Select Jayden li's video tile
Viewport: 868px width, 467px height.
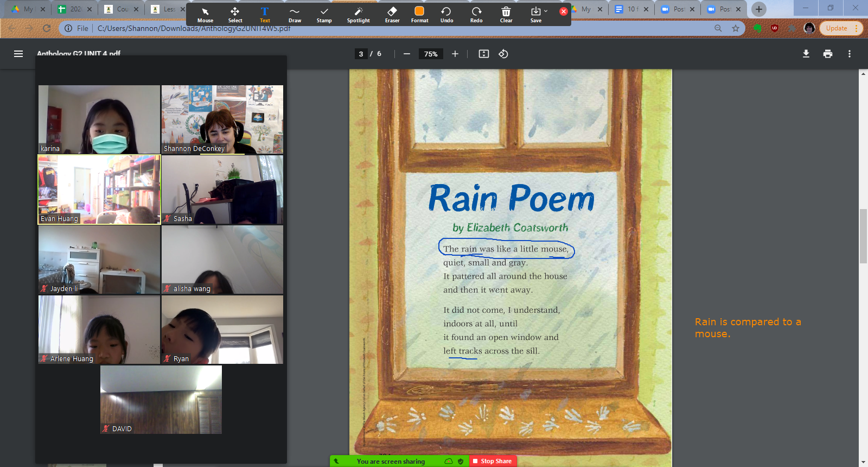(x=99, y=260)
